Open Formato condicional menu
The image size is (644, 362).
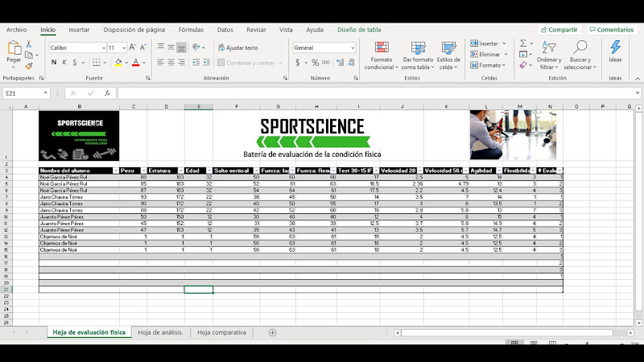381,56
